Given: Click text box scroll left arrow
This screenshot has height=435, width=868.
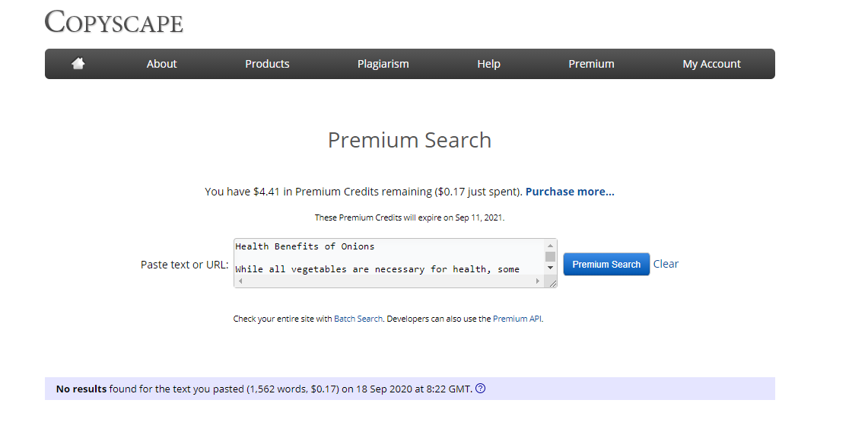Looking at the screenshot, I should 240,281.
